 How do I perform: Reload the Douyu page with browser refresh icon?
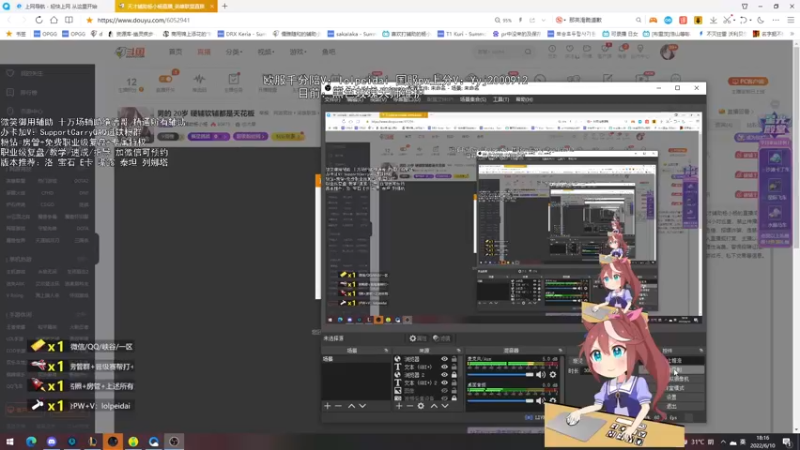(39, 20)
